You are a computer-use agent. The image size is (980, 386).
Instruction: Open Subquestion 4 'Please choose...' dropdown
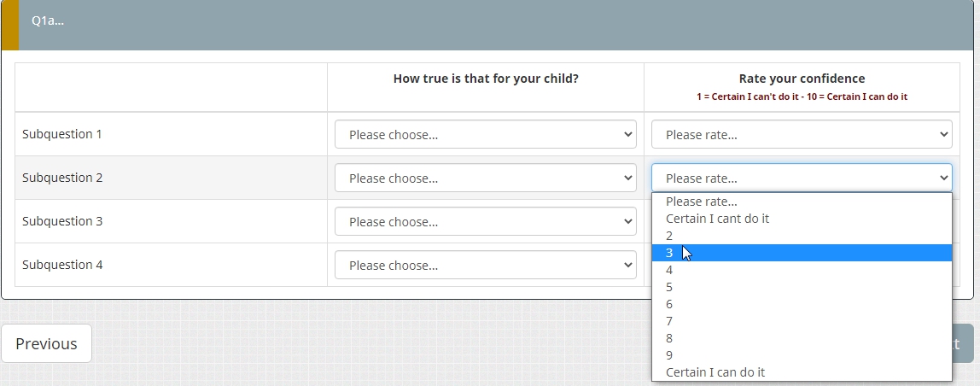coord(485,265)
